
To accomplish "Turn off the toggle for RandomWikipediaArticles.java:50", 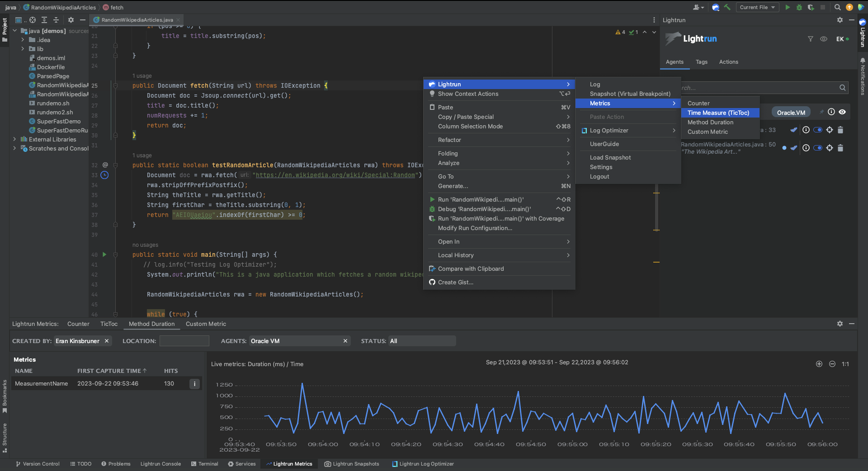I will [817, 148].
